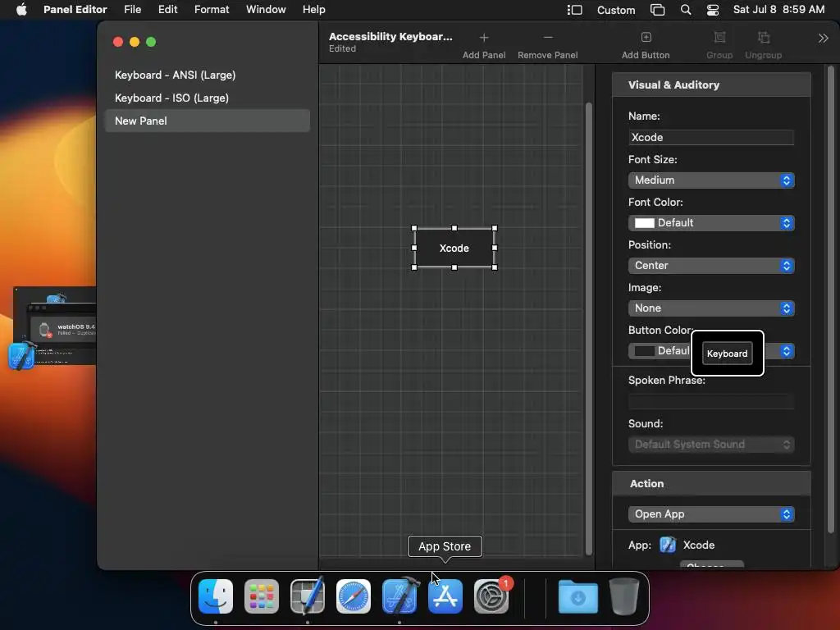Click the Add Button toolbar icon

pos(646,37)
